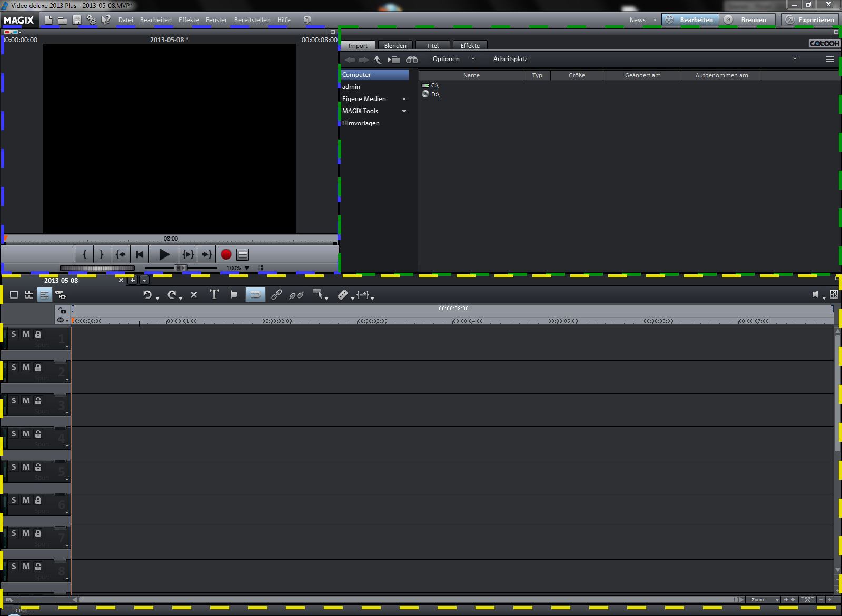Select the C:\ drive entry
The image size is (842, 616).
click(430, 85)
